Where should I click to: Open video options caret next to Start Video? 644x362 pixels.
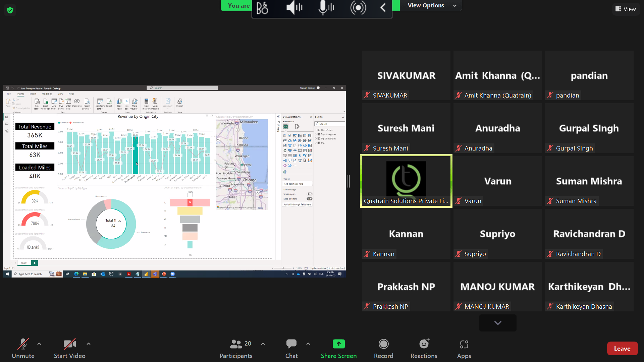[89, 344]
